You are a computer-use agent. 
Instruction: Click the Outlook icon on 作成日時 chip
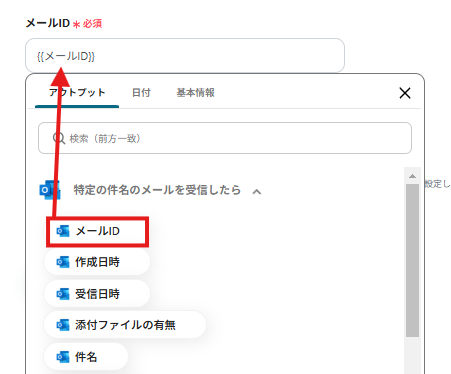tap(63, 262)
